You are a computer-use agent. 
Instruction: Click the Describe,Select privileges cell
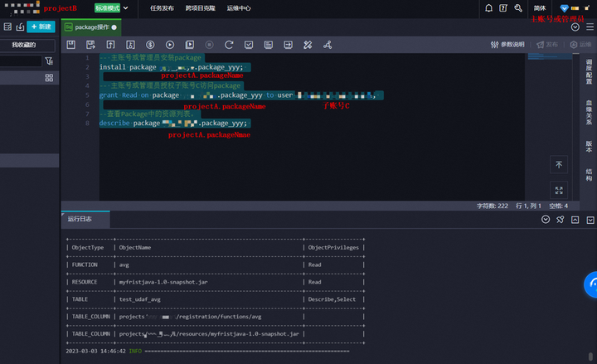pyautogui.click(x=332, y=299)
